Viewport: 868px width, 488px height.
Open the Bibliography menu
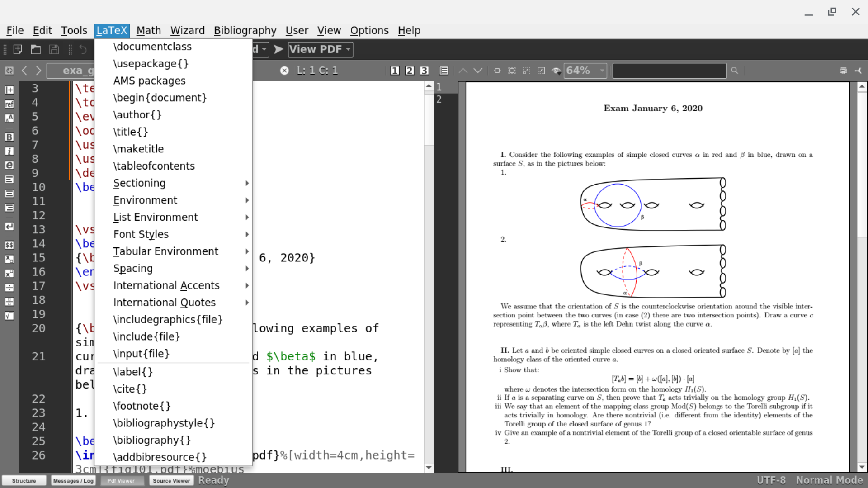245,30
